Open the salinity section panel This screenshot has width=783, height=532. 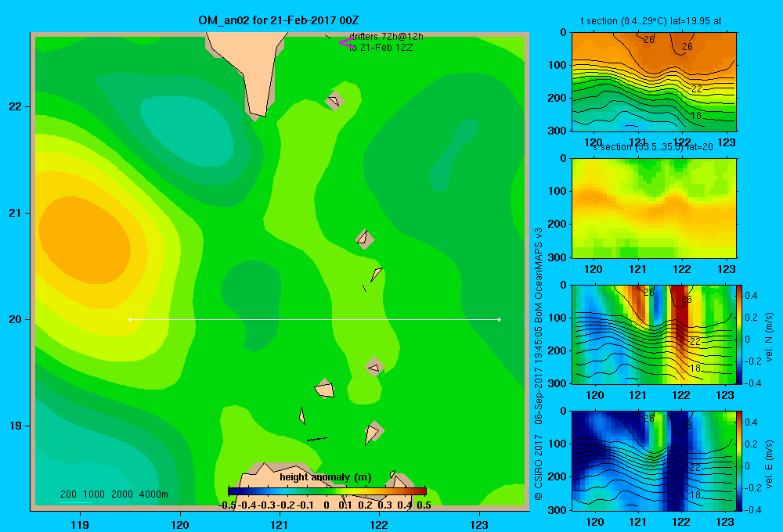point(654,208)
